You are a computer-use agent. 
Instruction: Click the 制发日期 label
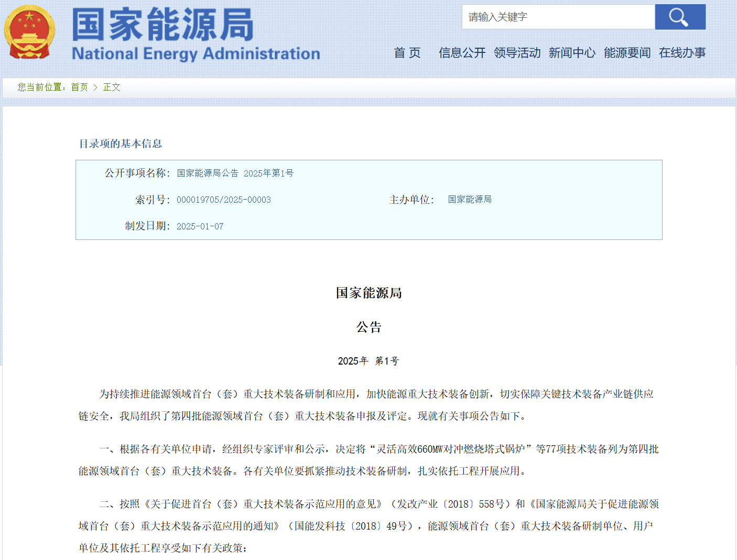[147, 226]
